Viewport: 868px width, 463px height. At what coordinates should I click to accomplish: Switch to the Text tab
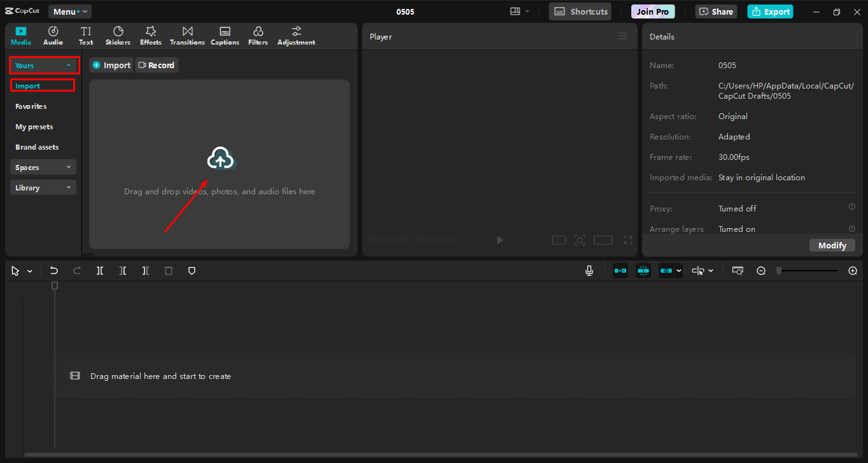tap(86, 35)
